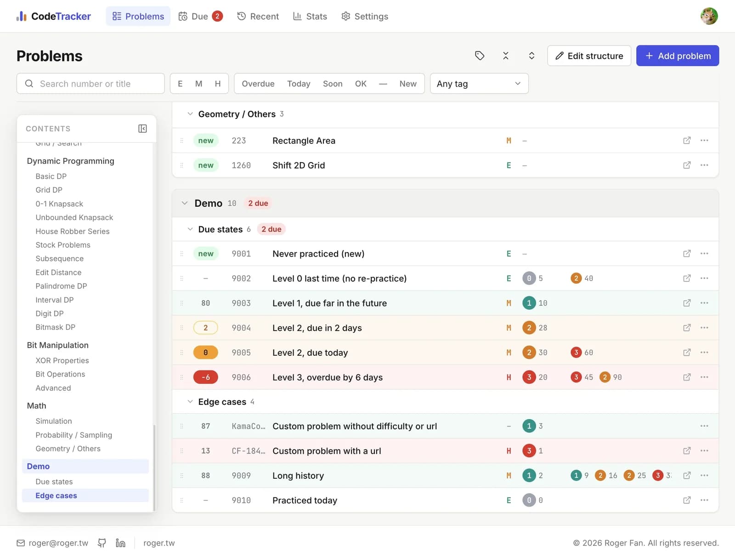
Task: Collapse the Edge cases subsection
Action: (190, 402)
